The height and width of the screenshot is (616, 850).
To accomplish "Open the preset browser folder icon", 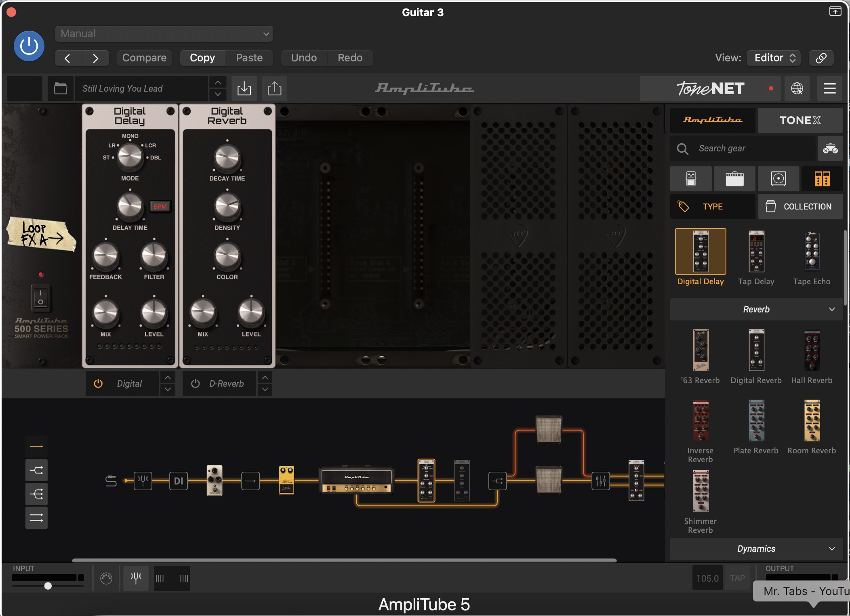I will (x=61, y=88).
